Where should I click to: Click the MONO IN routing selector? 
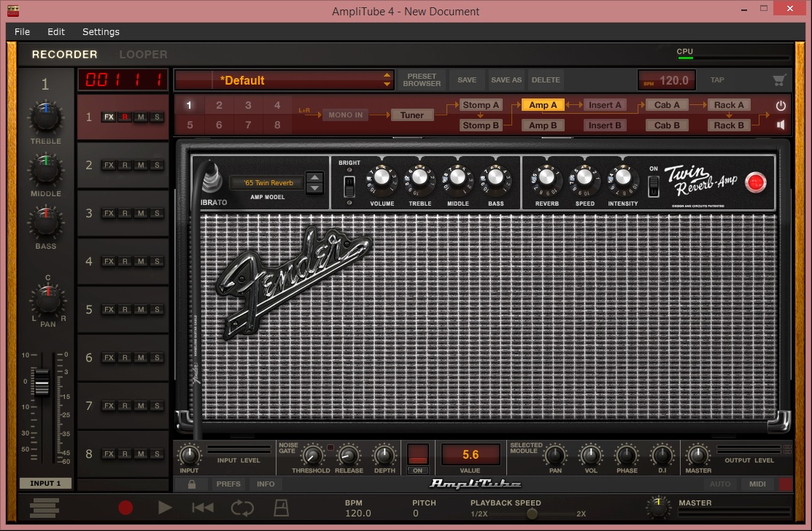(x=345, y=115)
